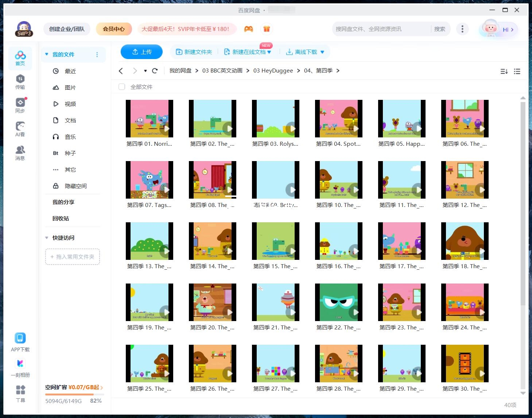Click the 上传 upload button
The height and width of the screenshot is (418, 532).
(x=141, y=52)
